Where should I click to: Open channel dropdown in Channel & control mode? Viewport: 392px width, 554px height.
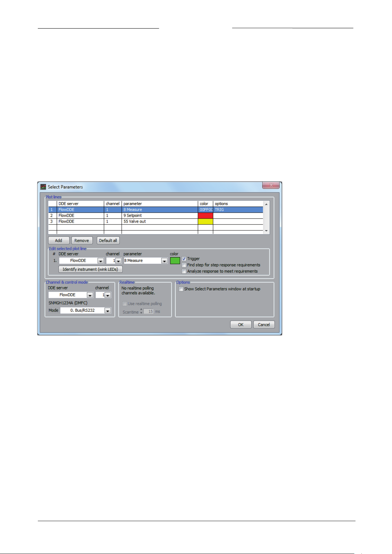(x=108, y=295)
